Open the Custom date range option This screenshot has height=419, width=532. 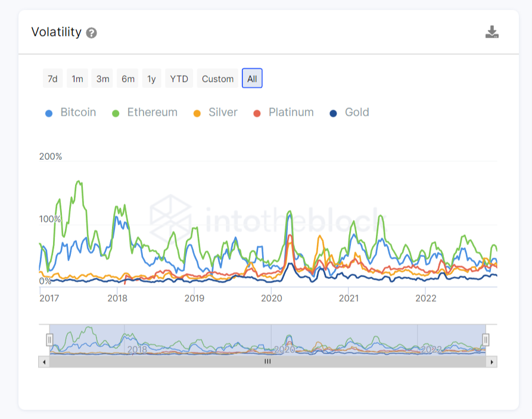(217, 79)
